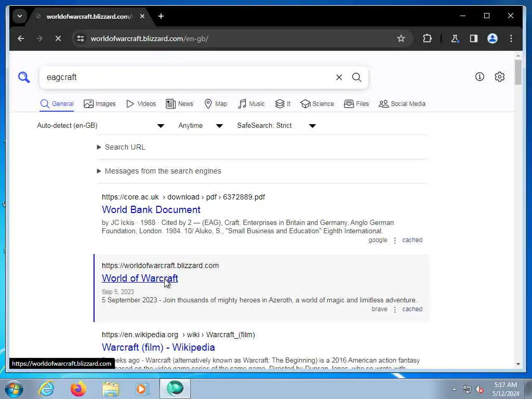Click google engine label on first result
This screenshot has width=532, height=399.
378,240
